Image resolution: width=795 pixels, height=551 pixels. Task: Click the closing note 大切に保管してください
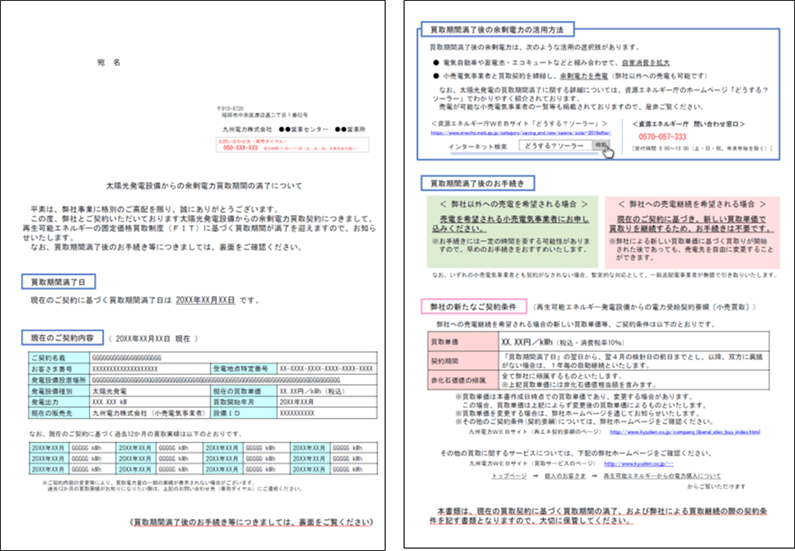click(581, 520)
